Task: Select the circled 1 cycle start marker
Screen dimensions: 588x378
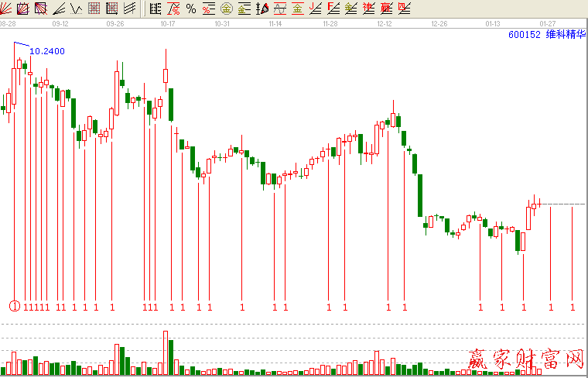Action: click(14, 307)
